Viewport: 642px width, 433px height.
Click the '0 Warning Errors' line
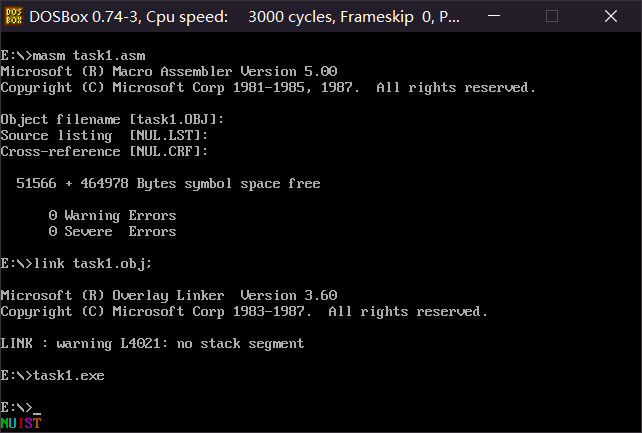click(x=112, y=216)
